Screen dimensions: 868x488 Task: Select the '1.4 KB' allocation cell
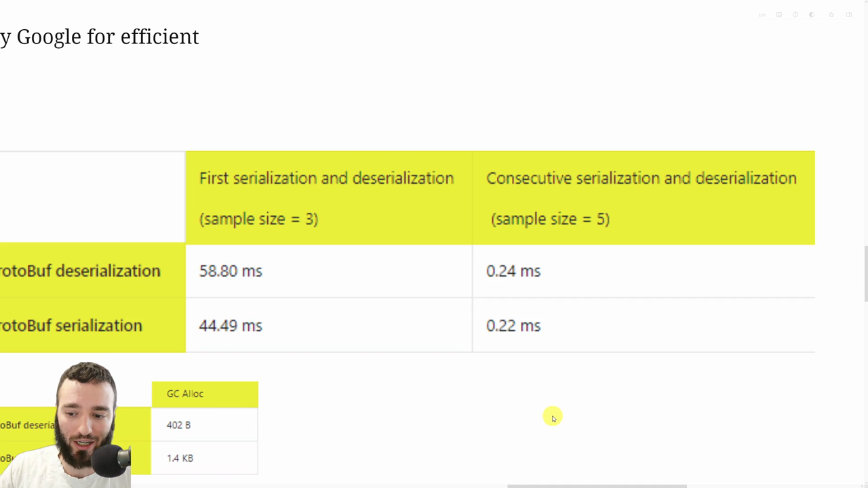(x=180, y=458)
